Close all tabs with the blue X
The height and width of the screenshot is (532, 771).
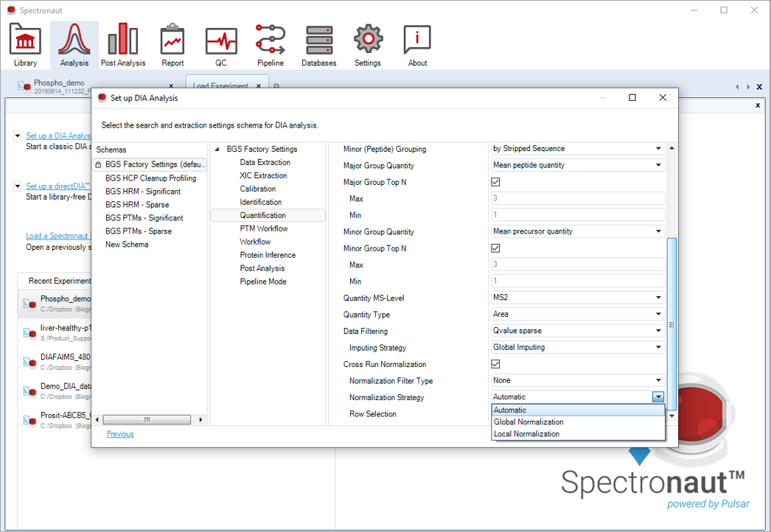tap(759, 87)
